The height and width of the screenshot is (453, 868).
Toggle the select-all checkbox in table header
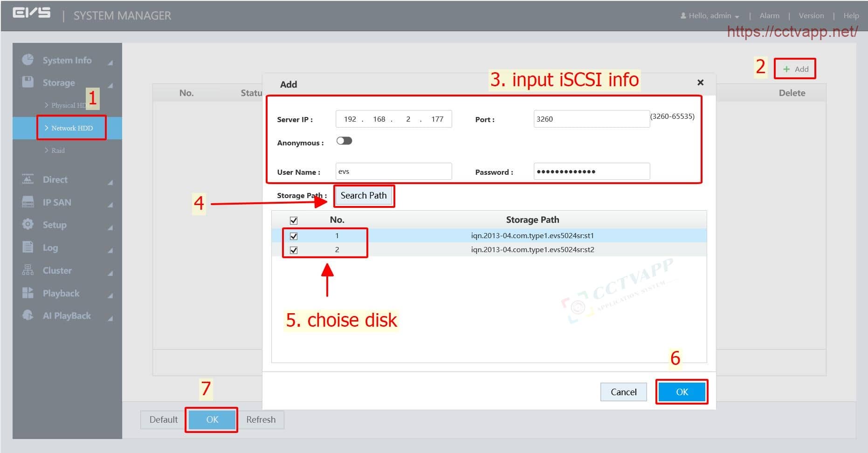click(x=294, y=220)
